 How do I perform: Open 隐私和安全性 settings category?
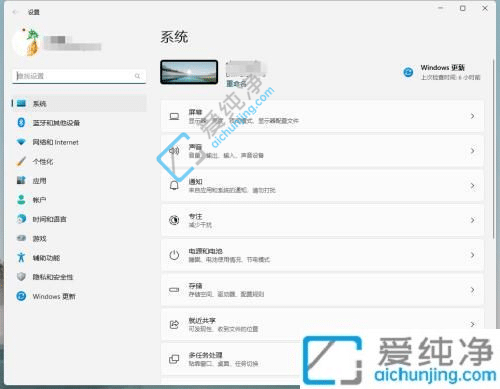point(79,277)
